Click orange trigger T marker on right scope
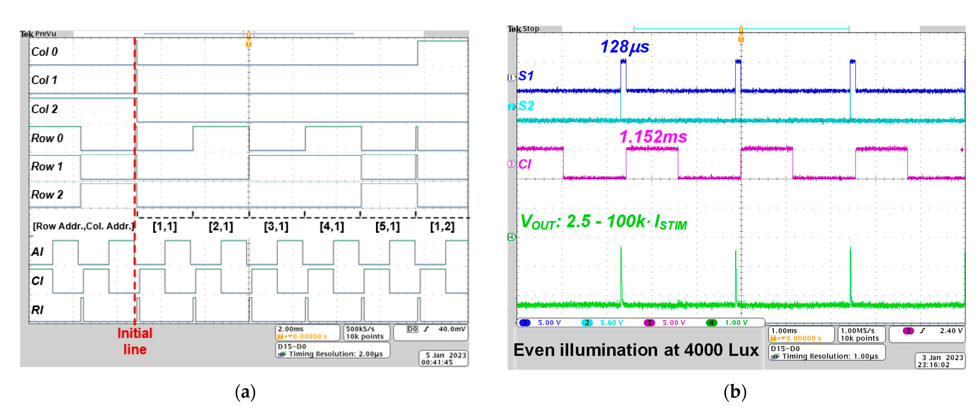This screenshot has height=406, width=980. pos(741,39)
